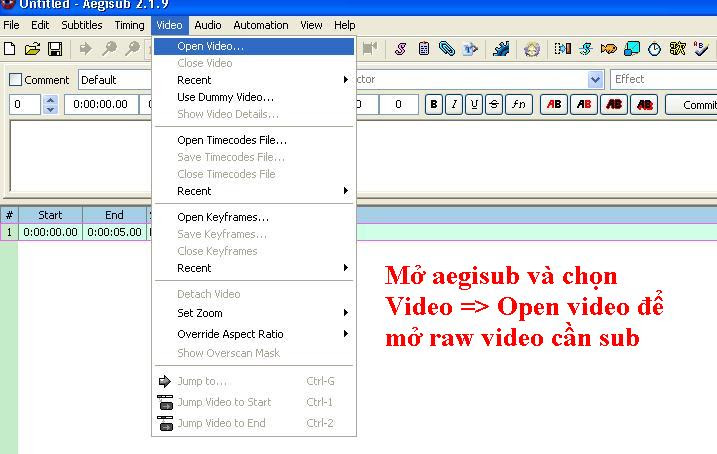Choose Use Dummy Video… menu entry
The width and height of the screenshot is (717, 454).
[x=254, y=97]
